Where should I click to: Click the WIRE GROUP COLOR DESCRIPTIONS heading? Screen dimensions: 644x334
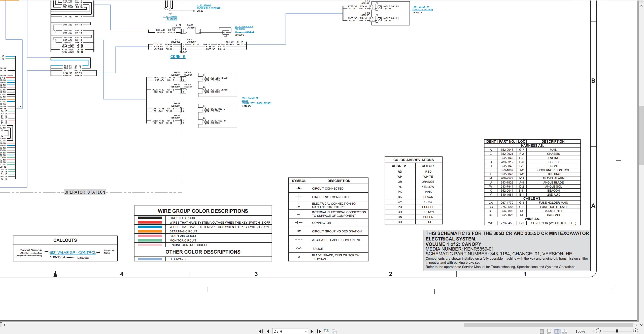point(203,211)
